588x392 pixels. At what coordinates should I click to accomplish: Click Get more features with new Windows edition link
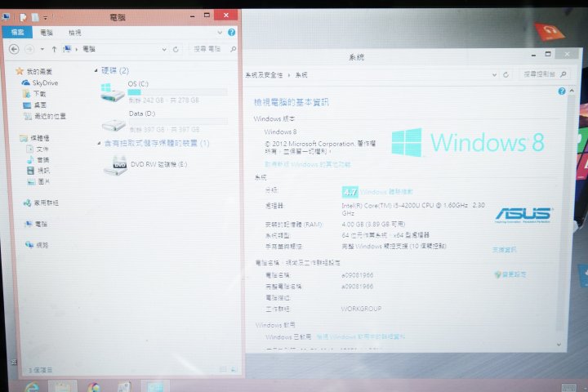click(308, 164)
